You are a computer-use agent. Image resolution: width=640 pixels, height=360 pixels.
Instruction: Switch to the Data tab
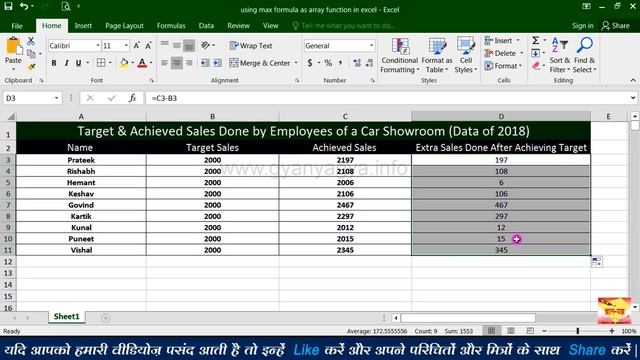tap(206, 26)
